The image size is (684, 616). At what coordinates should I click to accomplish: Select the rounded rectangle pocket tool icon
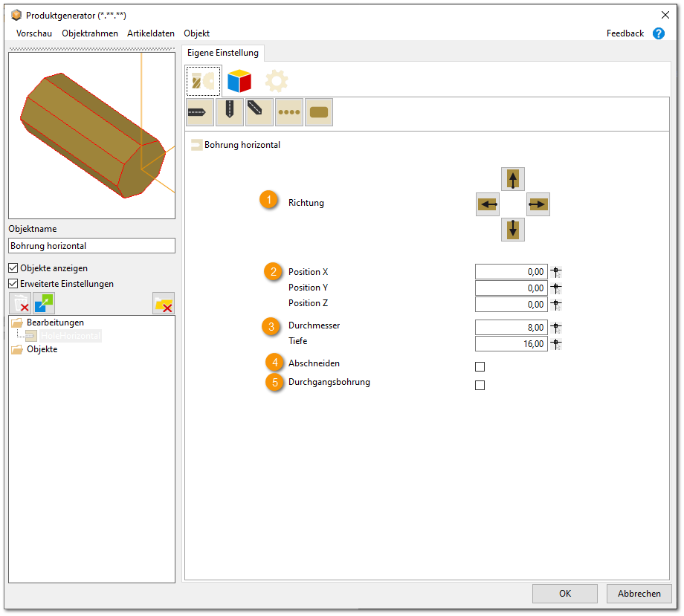tap(319, 112)
